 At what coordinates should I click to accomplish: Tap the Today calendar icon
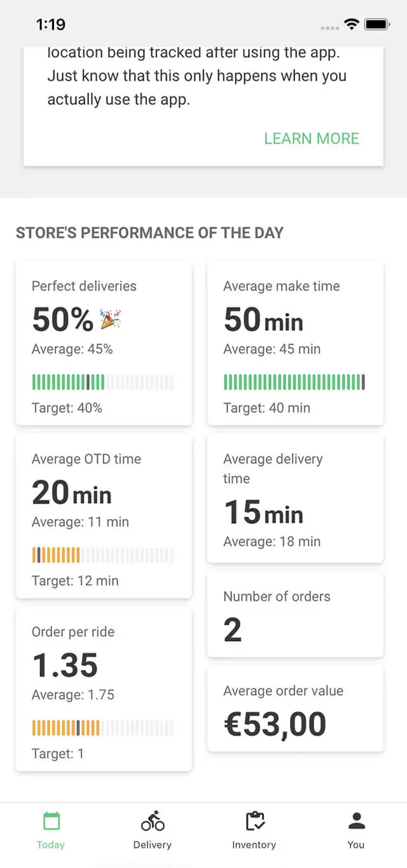click(51, 821)
